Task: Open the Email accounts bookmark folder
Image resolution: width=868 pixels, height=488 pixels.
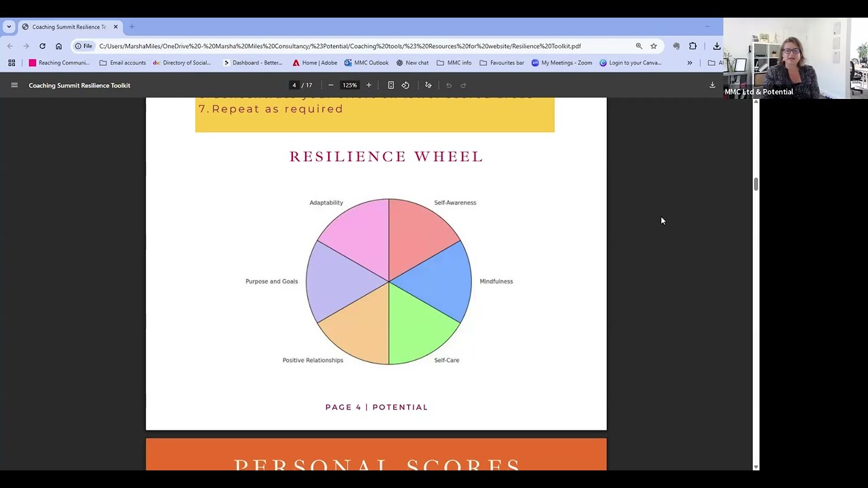Action: coord(123,63)
